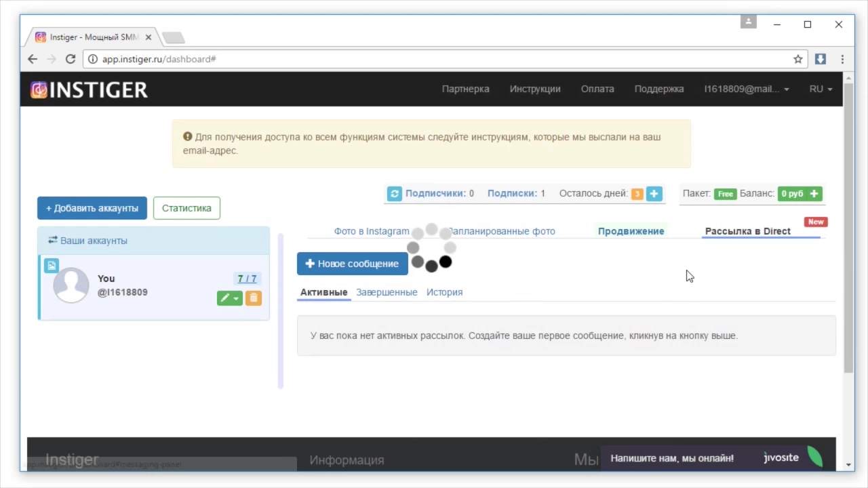
Task: Delete account with the orange trash icon
Action: [254, 298]
